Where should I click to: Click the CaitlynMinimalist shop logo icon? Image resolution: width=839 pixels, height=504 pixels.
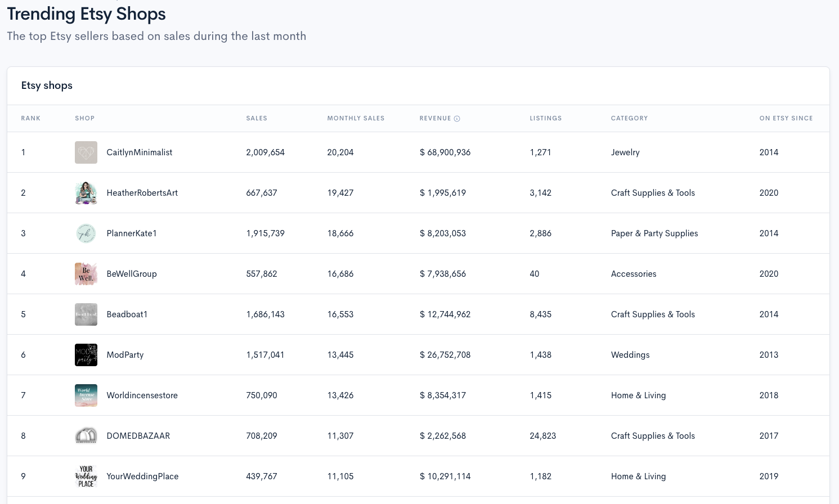pos(86,152)
